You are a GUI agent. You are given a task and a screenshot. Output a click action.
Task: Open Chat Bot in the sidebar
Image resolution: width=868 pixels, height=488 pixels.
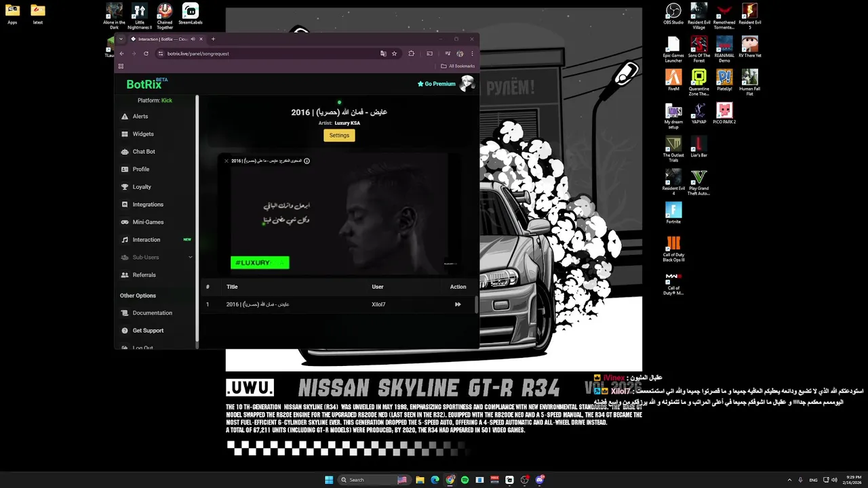[144, 152]
